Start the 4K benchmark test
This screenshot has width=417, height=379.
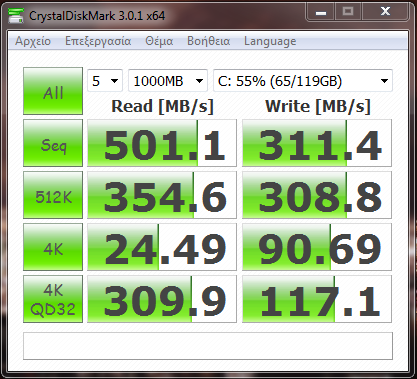[x=53, y=247]
